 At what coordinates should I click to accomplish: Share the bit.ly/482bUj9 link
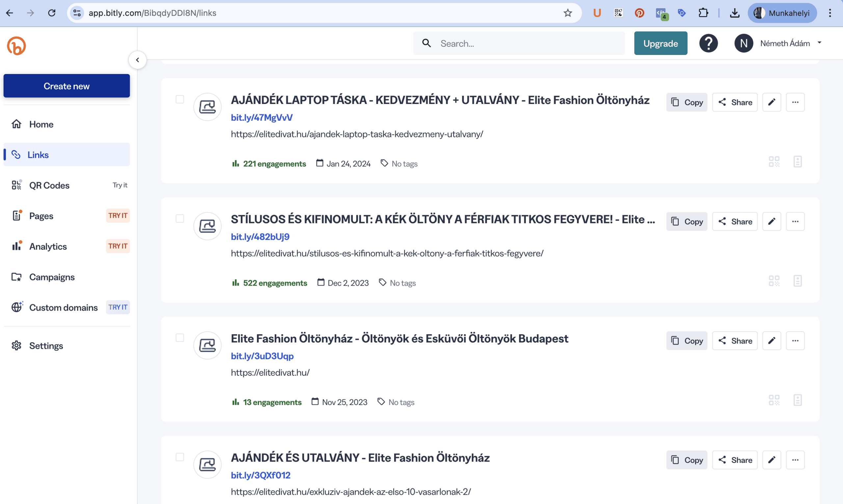point(735,221)
